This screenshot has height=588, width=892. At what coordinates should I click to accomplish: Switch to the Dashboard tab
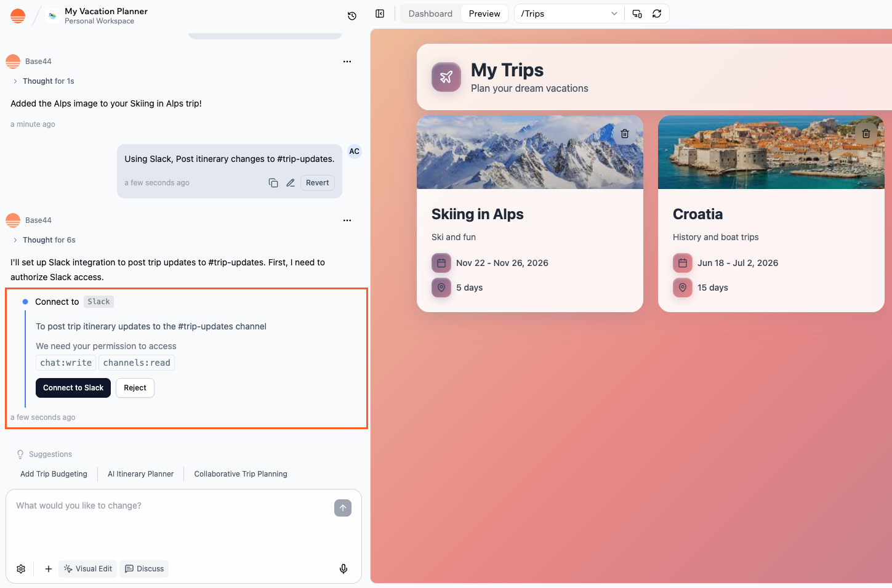pyautogui.click(x=430, y=13)
